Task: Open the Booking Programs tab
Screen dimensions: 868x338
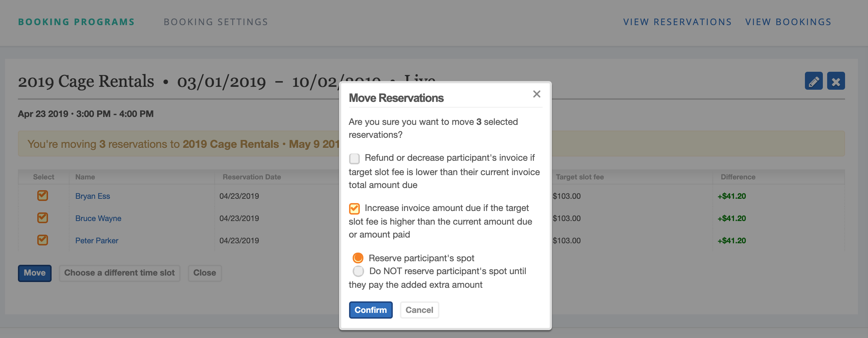Action: click(x=76, y=22)
